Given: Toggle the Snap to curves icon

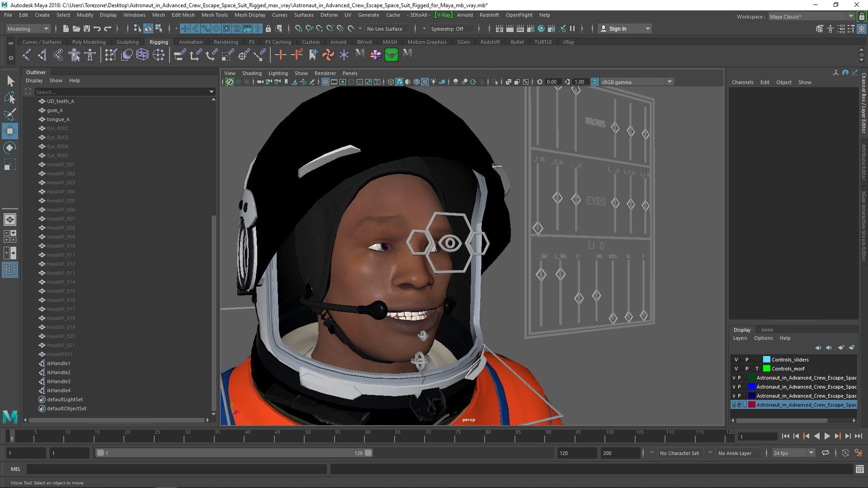Looking at the screenshot, I should [309, 28].
